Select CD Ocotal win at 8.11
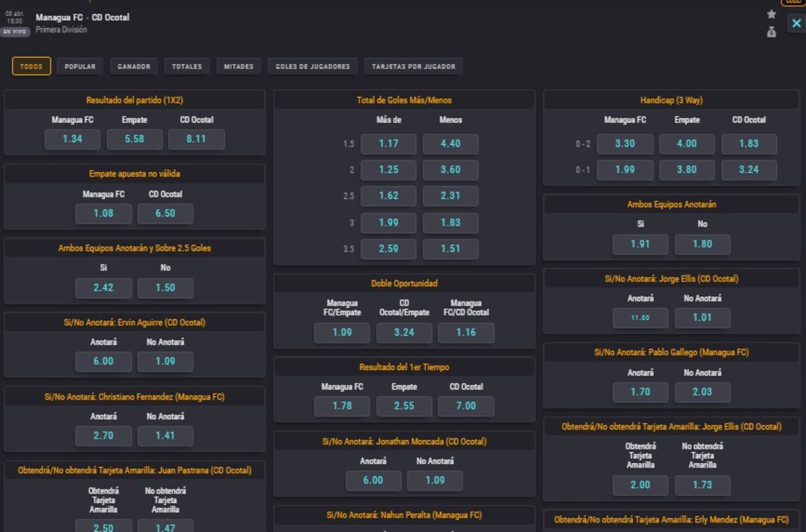 [197, 139]
